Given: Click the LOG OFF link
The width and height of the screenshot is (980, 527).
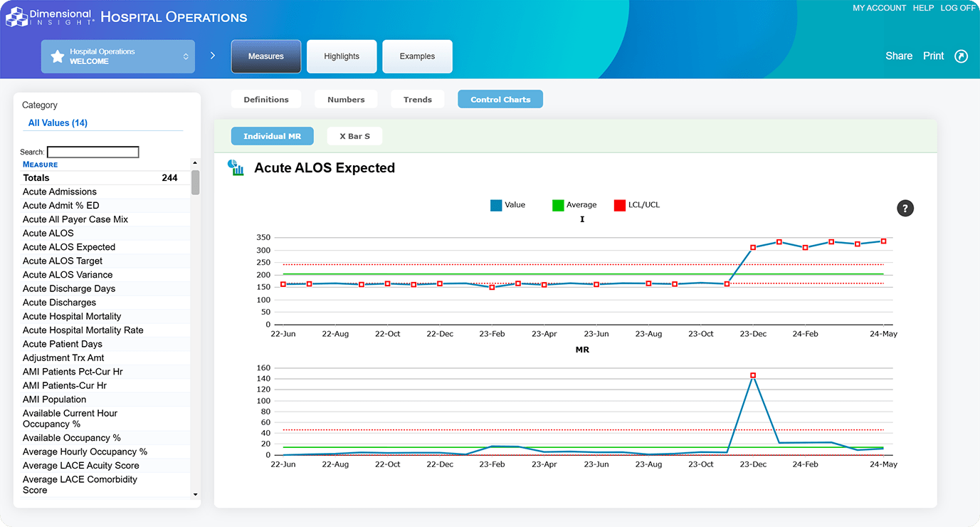Looking at the screenshot, I should click(x=957, y=8).
